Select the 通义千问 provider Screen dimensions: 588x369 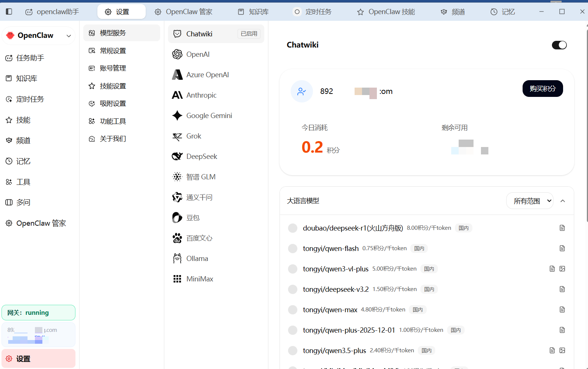click(216, 197)
